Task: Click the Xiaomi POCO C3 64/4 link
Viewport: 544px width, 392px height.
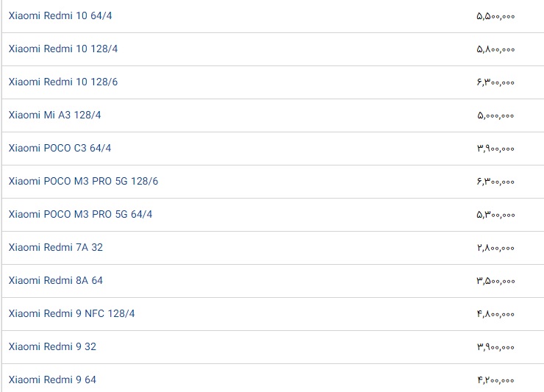Action: tap(60, 148)
